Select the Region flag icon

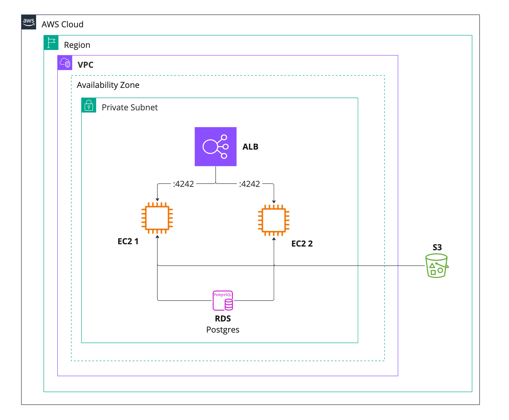tap(51, 43)
